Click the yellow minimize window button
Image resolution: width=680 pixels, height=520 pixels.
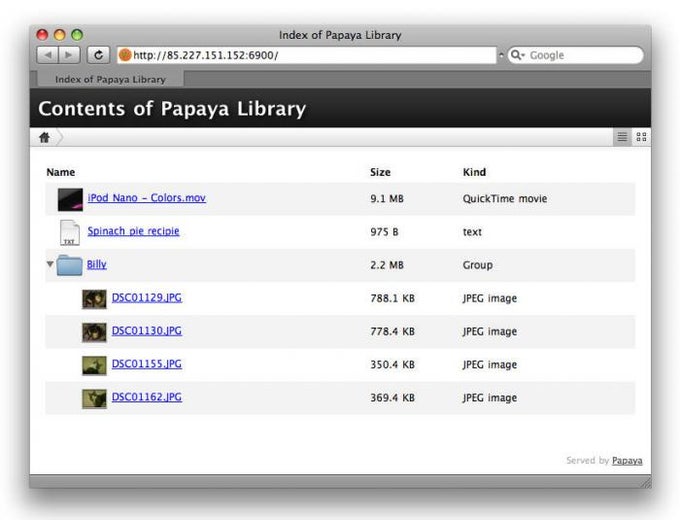(59, 35)
